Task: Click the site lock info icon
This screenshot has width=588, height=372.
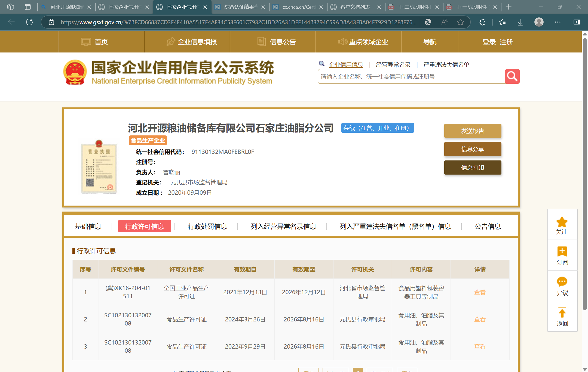Action: tap(51, 22)
